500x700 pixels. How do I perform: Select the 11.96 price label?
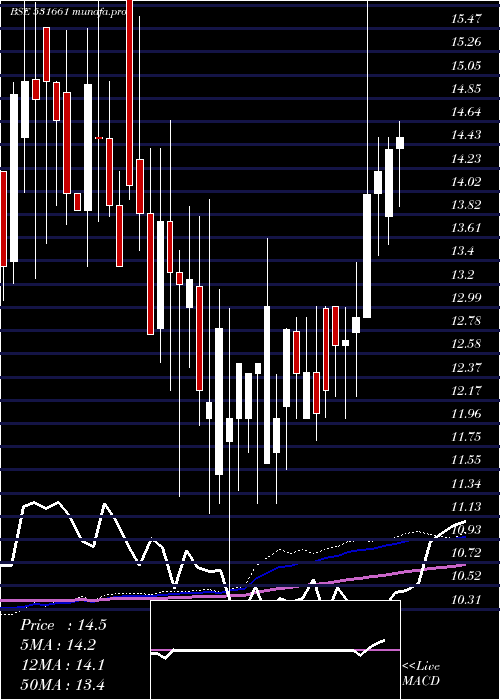pyautogui.click(x=467, y=413)
